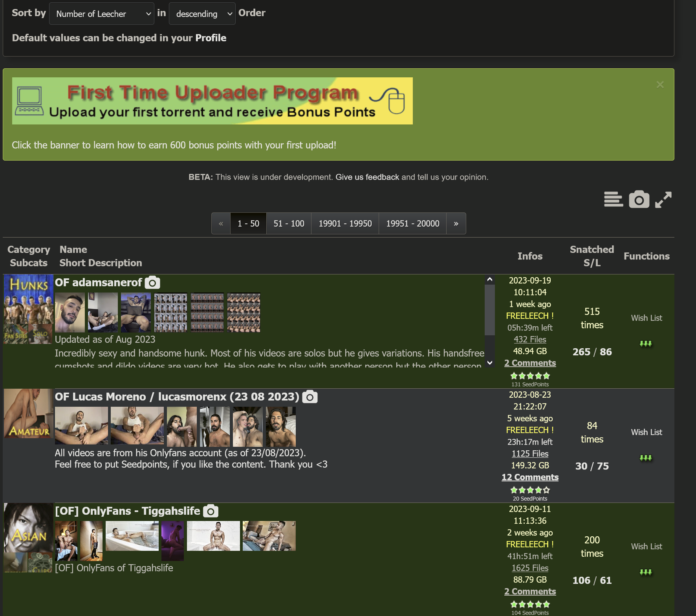The width and height of the screenshot is (696, 616).
Task: Open the descending order dropdown
Action: (x=202, y=13)
